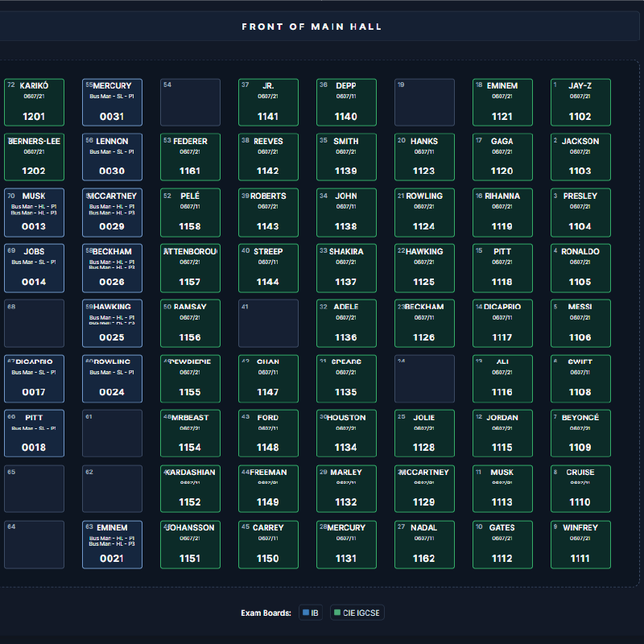Click JAY-Z seat card 1102
This screenshot has width=644, height=644.
click(580, 102)
